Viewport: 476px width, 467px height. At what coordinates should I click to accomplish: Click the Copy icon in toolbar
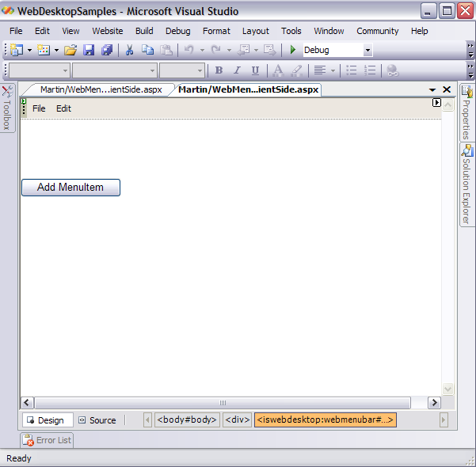coord(148,50)
